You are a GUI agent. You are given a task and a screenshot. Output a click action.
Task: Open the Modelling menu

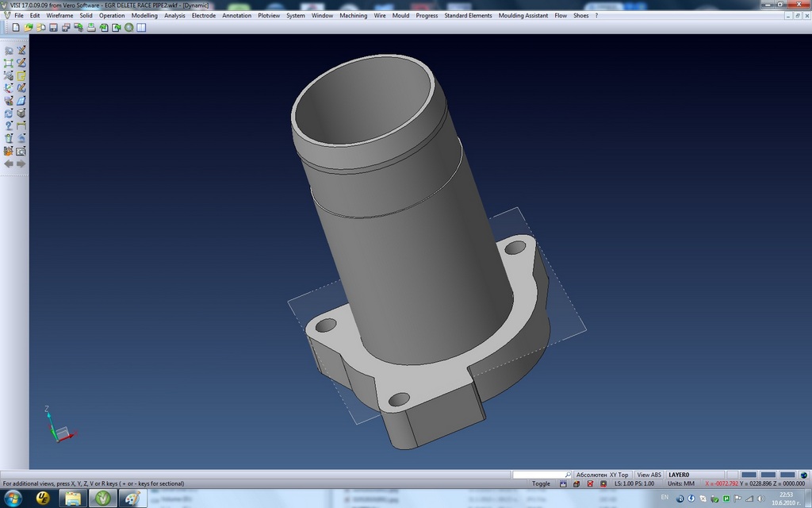[x=144, y=15]
